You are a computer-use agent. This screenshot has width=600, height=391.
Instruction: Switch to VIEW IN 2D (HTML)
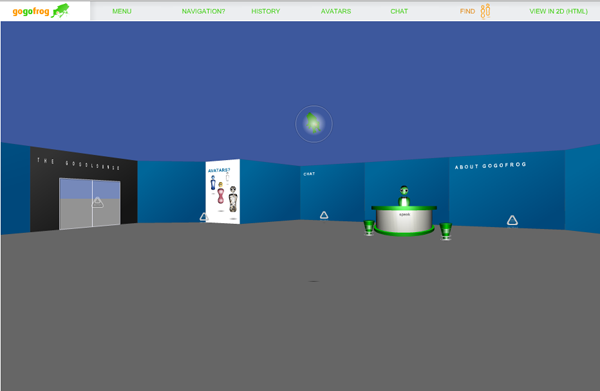(558, 11)
